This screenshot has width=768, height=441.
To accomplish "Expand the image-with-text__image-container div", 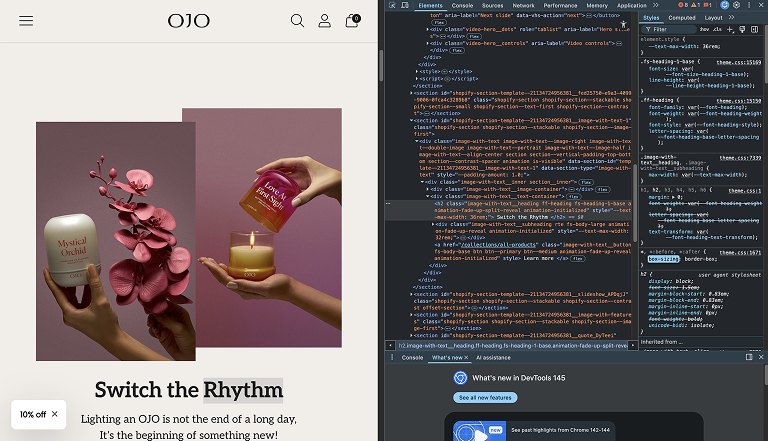I will tap(428, 189).
